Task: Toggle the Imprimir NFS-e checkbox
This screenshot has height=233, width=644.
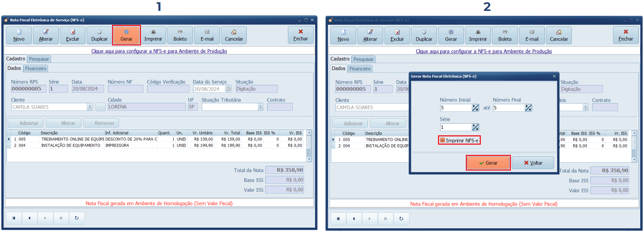Action: (x=443, y=141)
